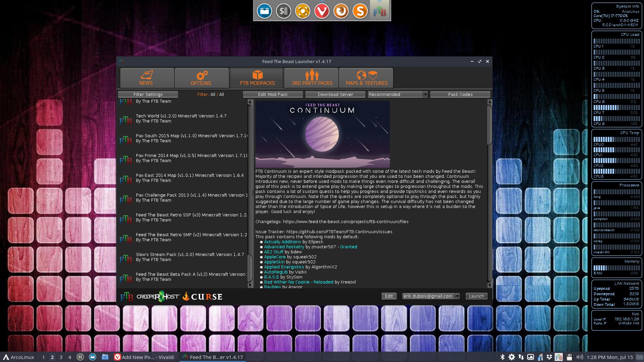Click the Bluetooth tray icon
Viewport: 644px width, 362px height.
coord(503,357)
